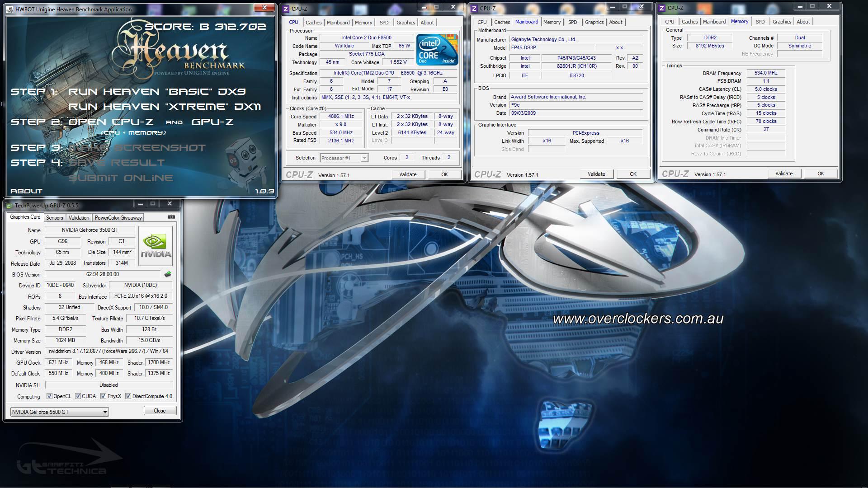Screen dimensions: 868x488
Task: Click the CPU Name field Intel Core 2 Duo E8500
Action: 367,38
